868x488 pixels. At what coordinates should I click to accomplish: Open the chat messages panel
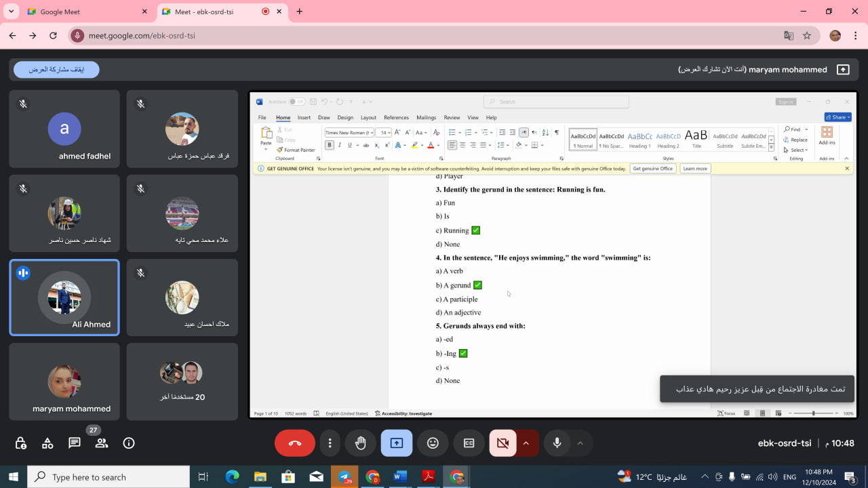pos(75,443)
